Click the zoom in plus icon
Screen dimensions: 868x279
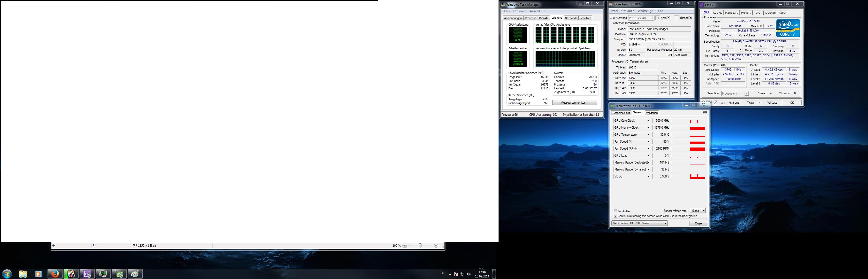436,246
